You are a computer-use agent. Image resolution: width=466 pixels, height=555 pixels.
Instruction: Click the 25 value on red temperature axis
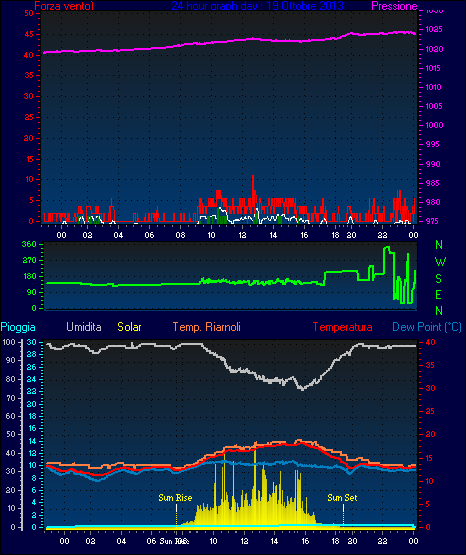point(430,411)
